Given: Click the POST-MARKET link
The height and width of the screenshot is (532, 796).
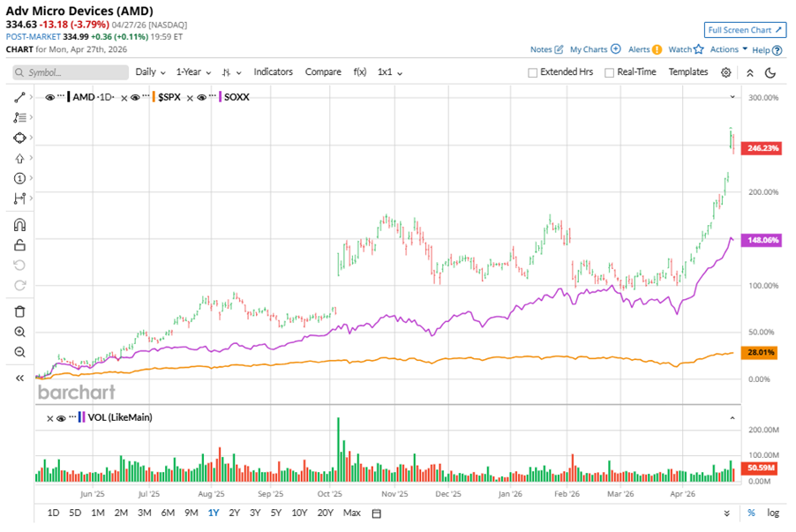Looking at the screenshot, I should click(x=33, y=37).
